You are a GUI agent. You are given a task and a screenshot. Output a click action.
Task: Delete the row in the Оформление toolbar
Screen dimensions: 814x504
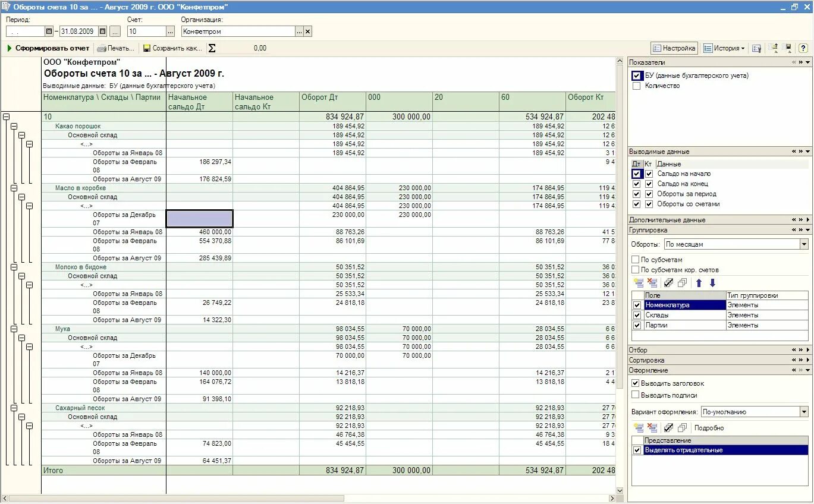pyautogui.click(x=652, y=428)
